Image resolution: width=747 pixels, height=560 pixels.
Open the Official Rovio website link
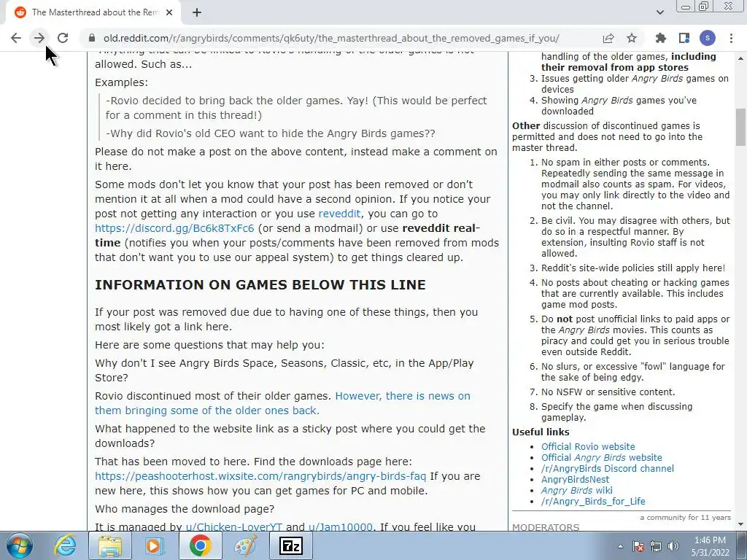pos(588,447)
